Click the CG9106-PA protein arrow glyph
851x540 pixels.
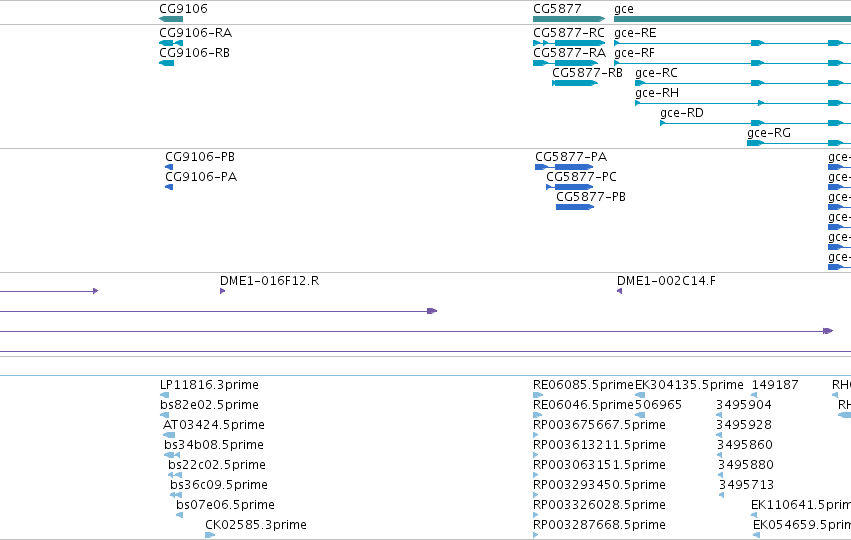pyautogui.click(x=169, y=187)
